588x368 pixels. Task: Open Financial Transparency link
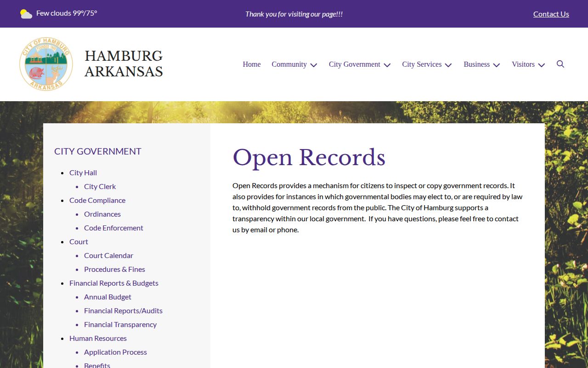(120, 324)
